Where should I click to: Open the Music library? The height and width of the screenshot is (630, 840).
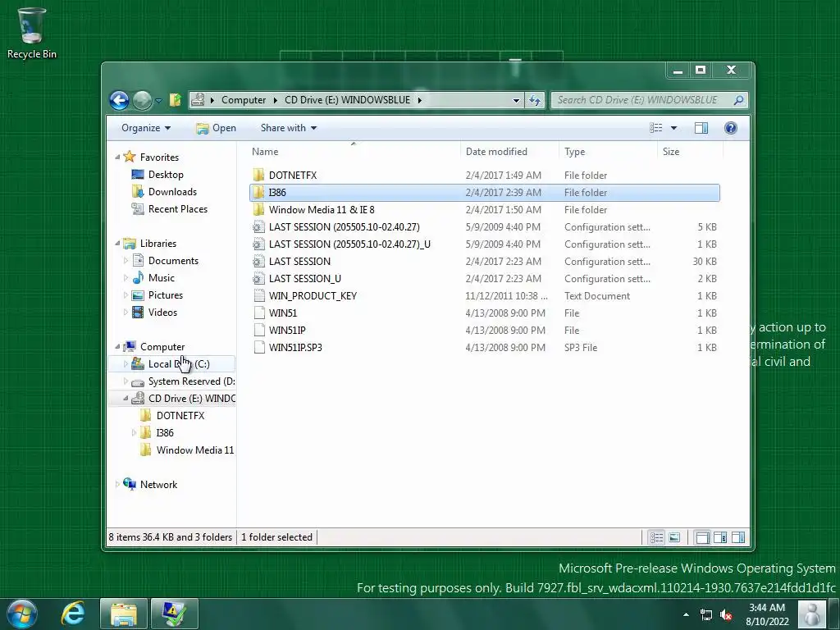point(161,278)
